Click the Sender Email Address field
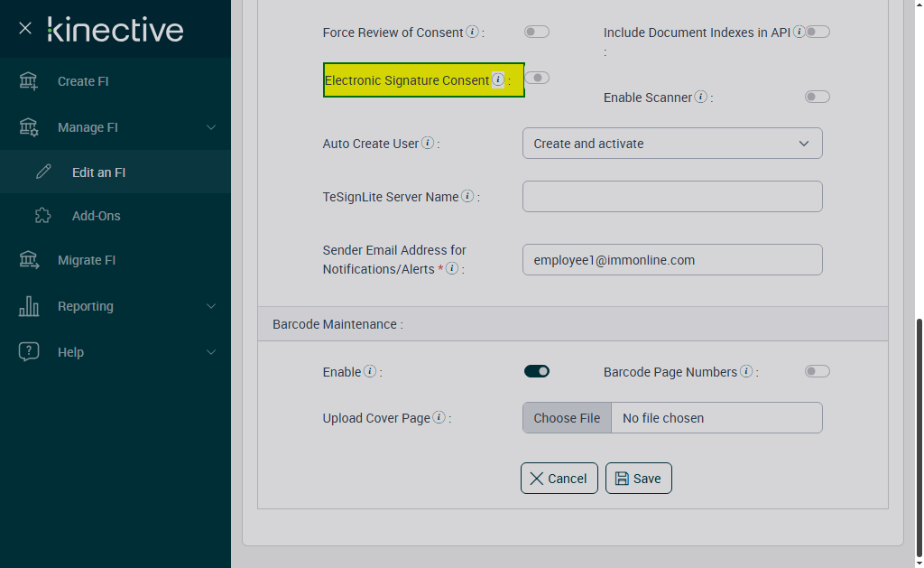The height and width of the screenshot is (568, 924). (x=672, y=260)
